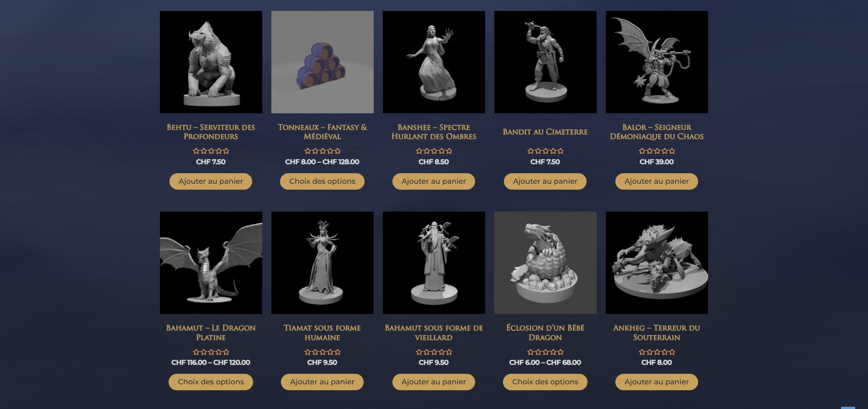Click the baby dragon hatching thumbnail
The width and height of the screenshot is (868, 409).
pyautogui.click(x=545, y=263)
